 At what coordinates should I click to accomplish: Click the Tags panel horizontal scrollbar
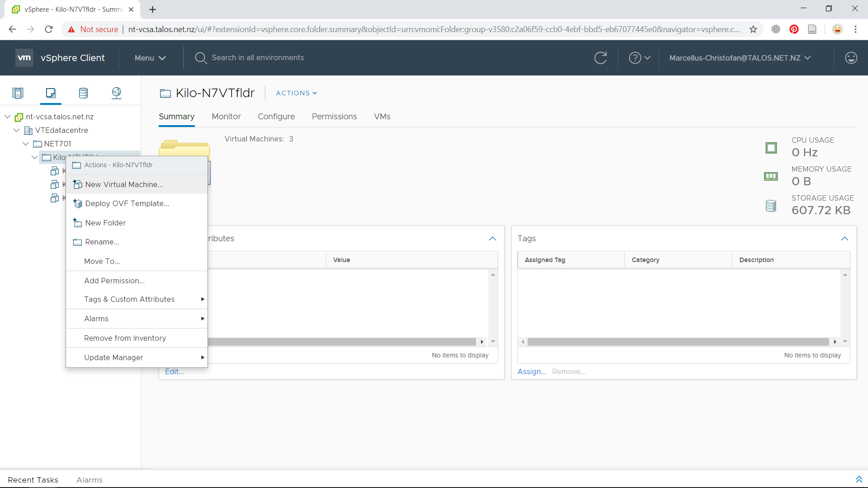678,342
